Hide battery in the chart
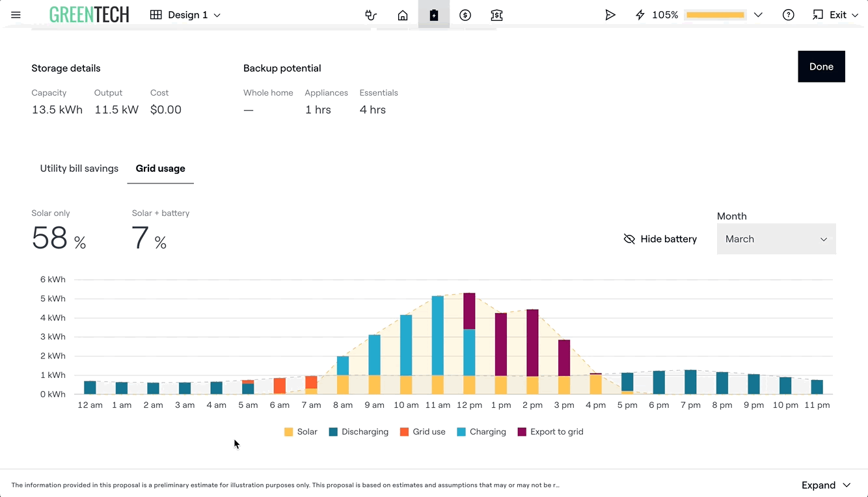The height and width of the screenshot is (497, 868). 660,239
